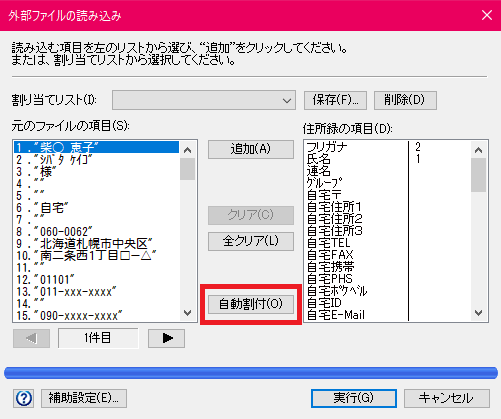The height and width of the screenshot is (419, 501).
Task: Click the source list scrollbar thumb
Action: click(x=187, y=169)
